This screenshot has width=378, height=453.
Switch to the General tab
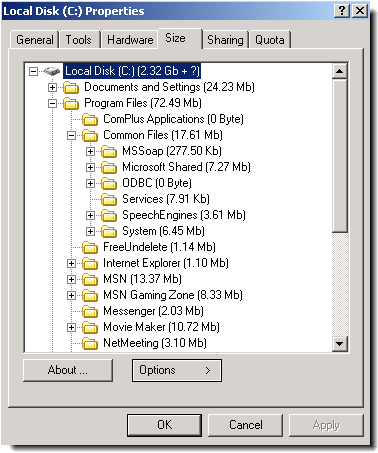[35, 40]
